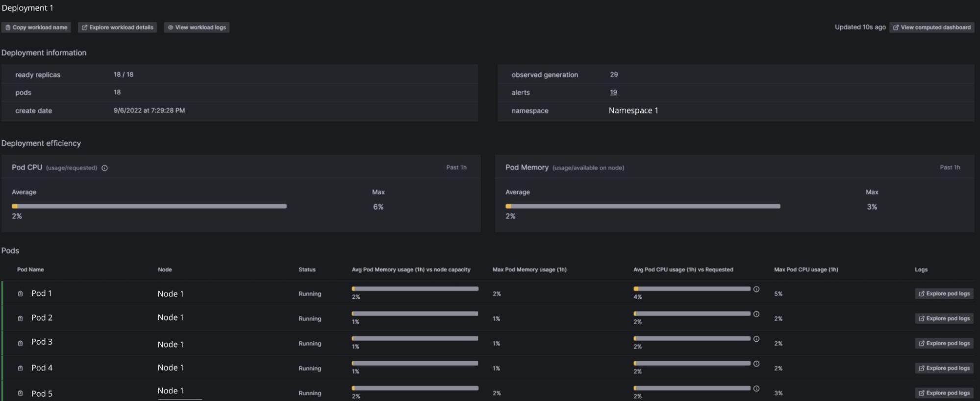
Task: Click Updated 10s ago text
Action: (x=860, y=27)
